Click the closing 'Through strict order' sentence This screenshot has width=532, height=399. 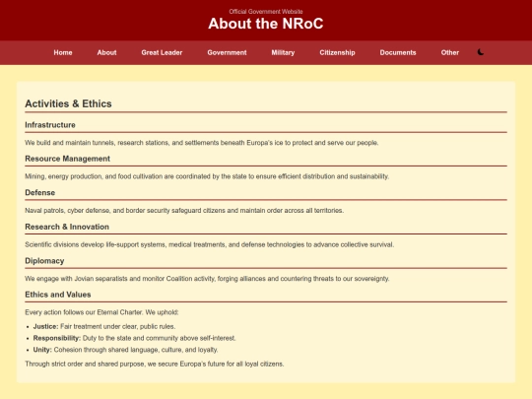[x=155, y=364]
